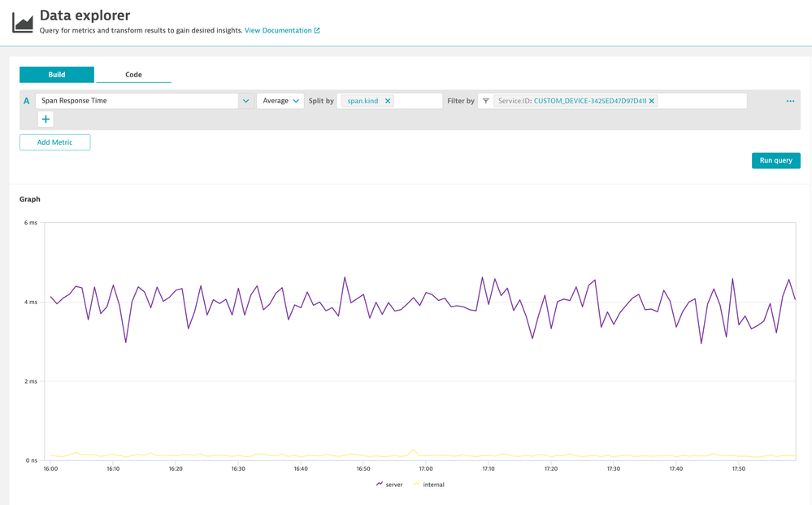Click the Filter by input field
Viewport: 812px width, 505px height.
coord(701,101)
